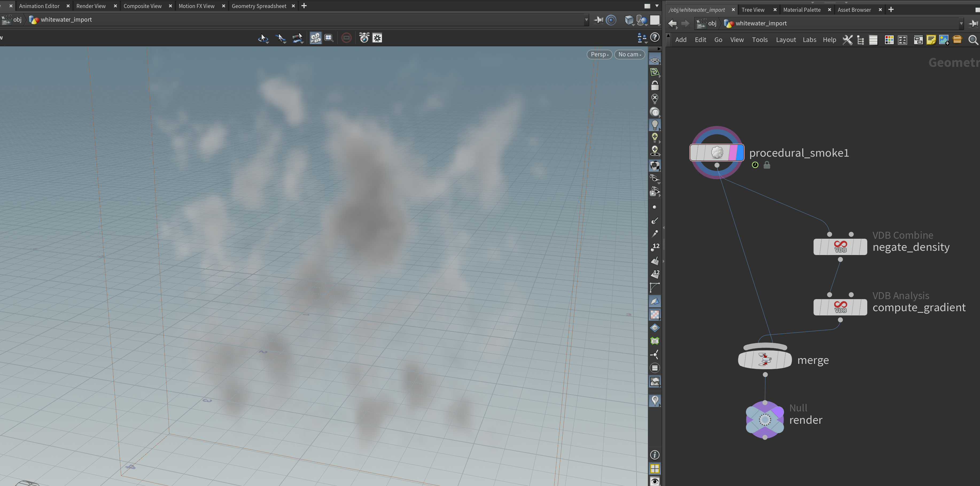Viewport: 980px width, 486px height.
Task: Toggle display point trails
Action: coord(654,234)
